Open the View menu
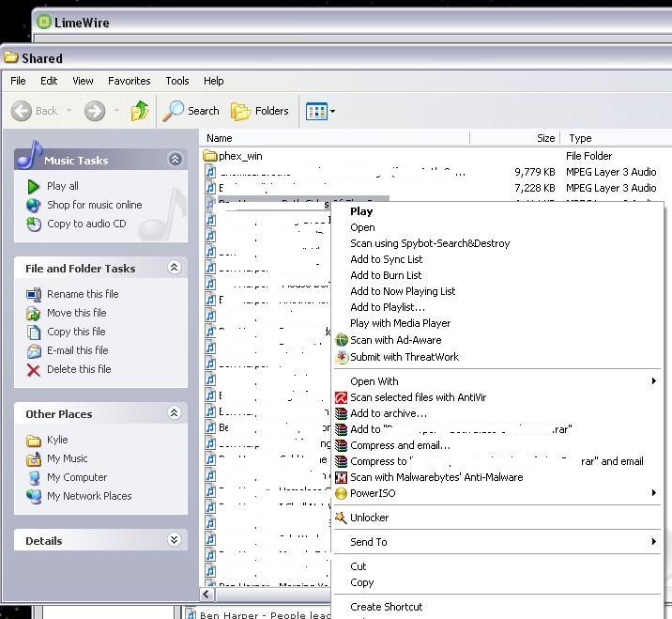Screen dimensions: 672x619 pyautogui.click(x=83, y=81)
